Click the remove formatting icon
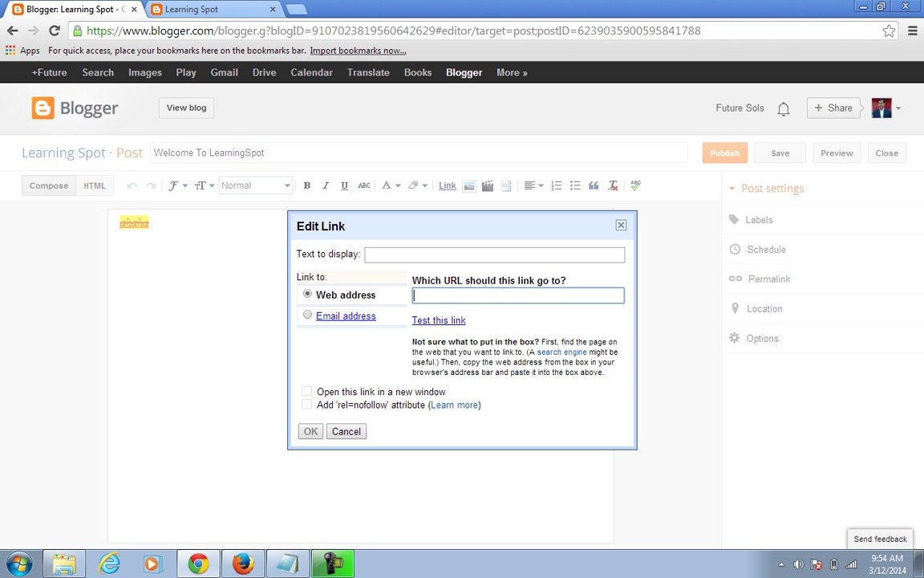 click(x=613, y=185)
